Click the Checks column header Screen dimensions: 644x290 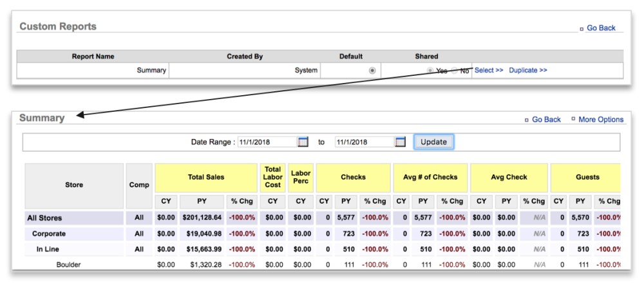(353, 177)
